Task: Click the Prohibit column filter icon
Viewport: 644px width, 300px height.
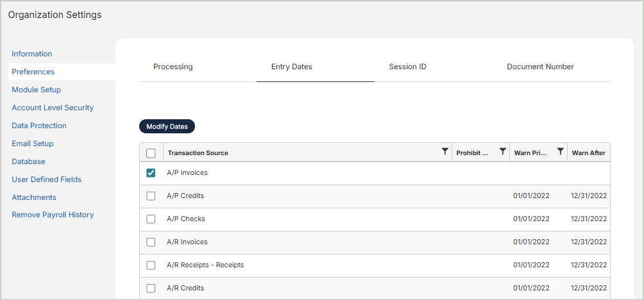Action: click(x=503, y=152)
